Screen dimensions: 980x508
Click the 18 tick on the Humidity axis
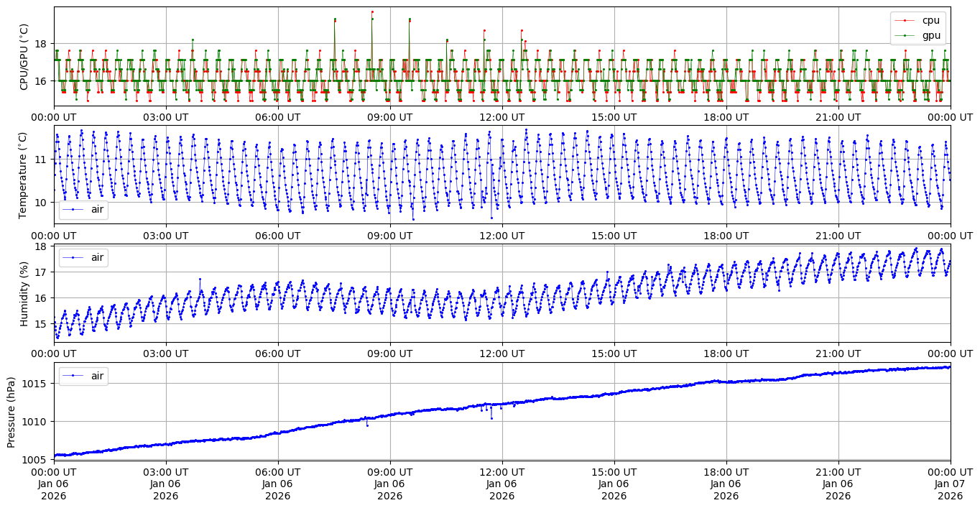42,246
